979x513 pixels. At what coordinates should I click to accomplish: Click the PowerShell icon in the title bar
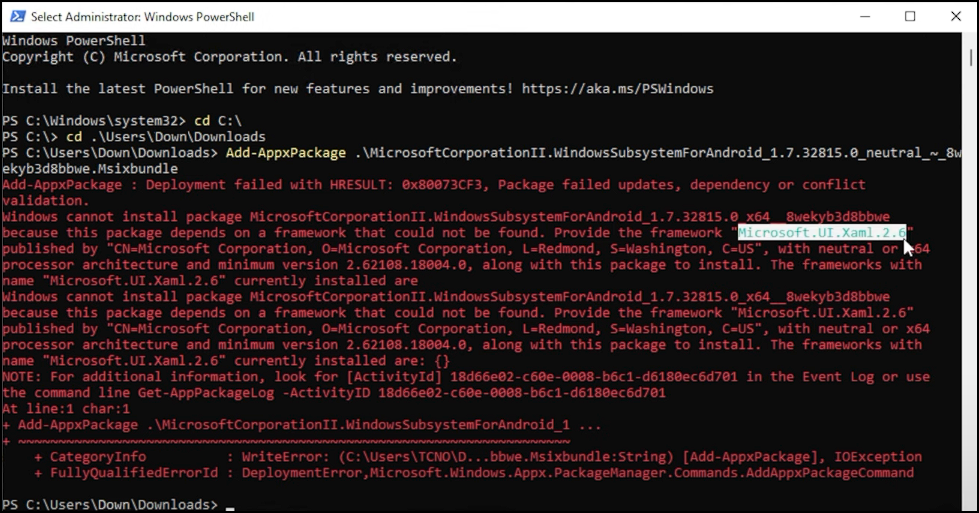click(x=17, y=16)
